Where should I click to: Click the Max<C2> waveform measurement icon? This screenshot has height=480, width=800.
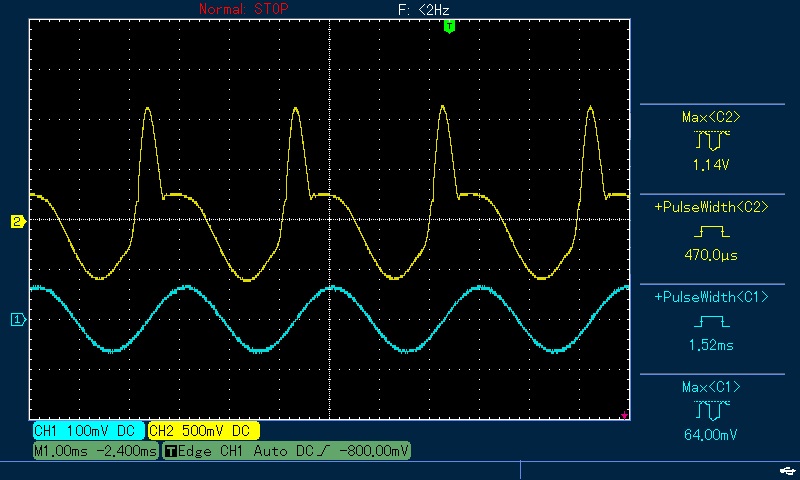point(712,140)
